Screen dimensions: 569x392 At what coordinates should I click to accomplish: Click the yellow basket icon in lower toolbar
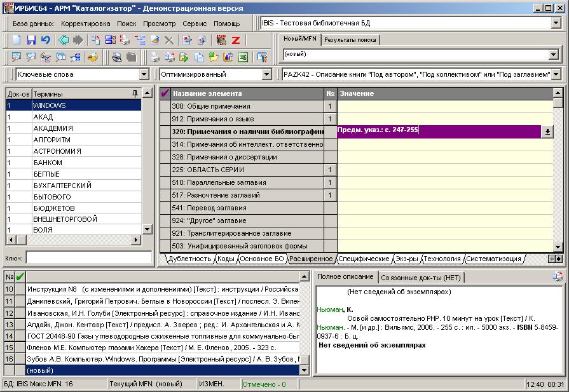pos(93,57)
